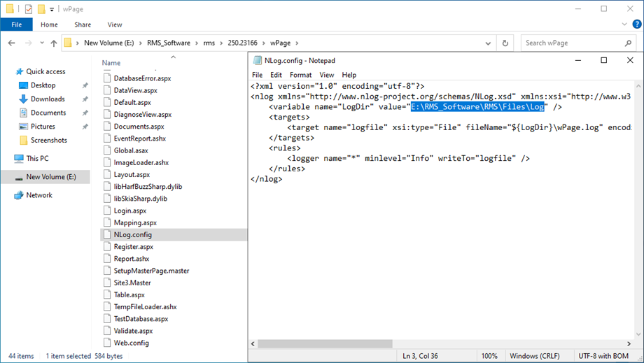Open Desktop in navigation pane

pyautogui.click(x=43, y=85)
